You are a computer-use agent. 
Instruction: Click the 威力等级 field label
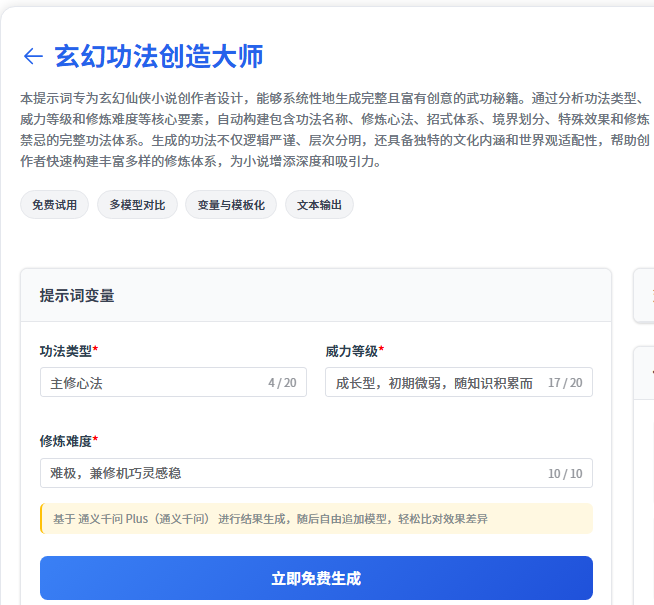coord(354,351)
